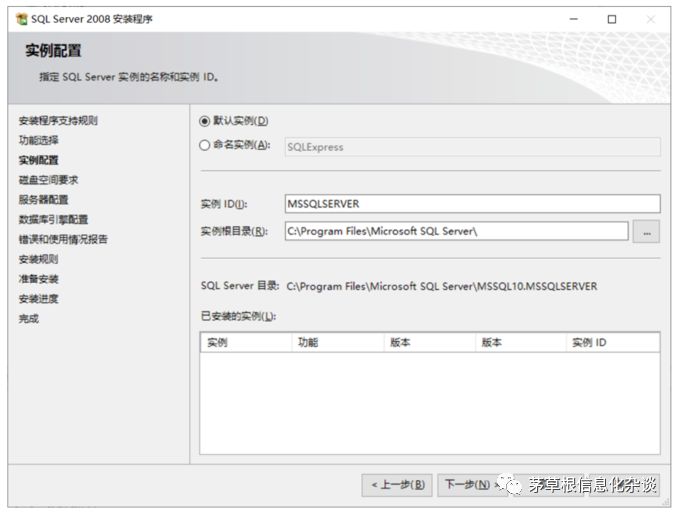Viewport: 678px width, 514px height.
Task: Click the 实例 column header
Action: (x=246, y=342)
